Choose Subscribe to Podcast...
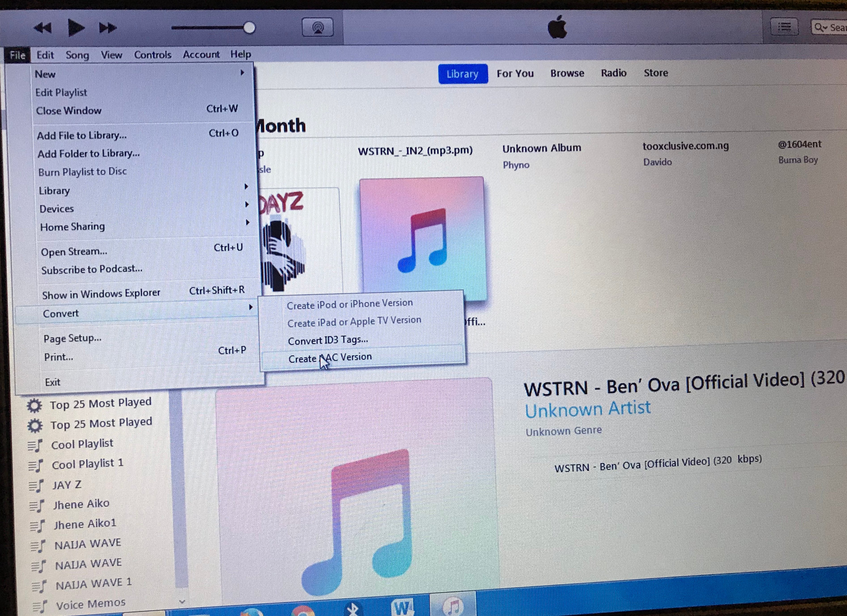The width and height of the screenshot is (847, 616). tap(91, 269)
